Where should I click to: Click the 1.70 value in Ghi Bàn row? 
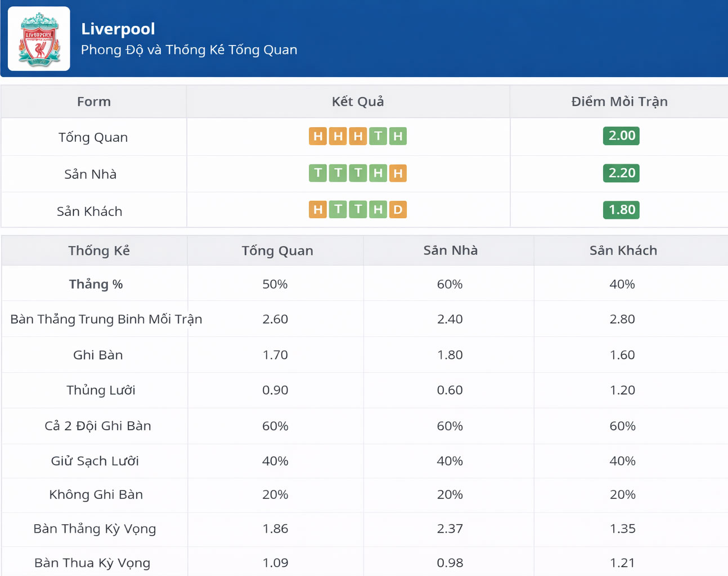pos(275,355)
